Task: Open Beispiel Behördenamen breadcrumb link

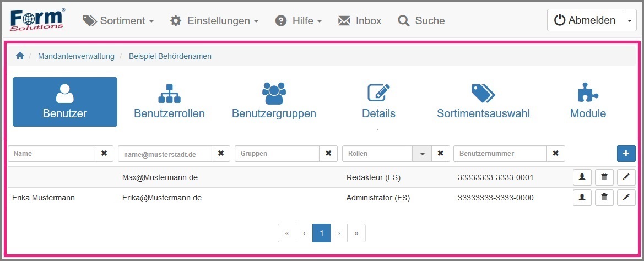Action: (170, 56)
